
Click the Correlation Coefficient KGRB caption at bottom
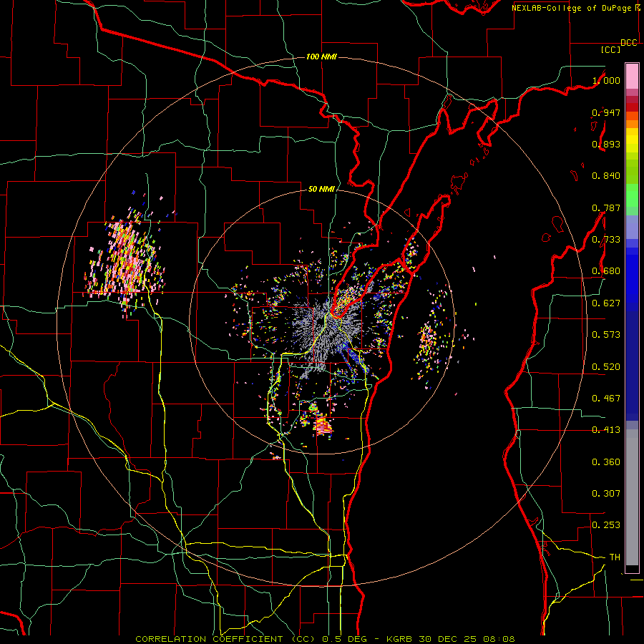(x=325, y=639)
